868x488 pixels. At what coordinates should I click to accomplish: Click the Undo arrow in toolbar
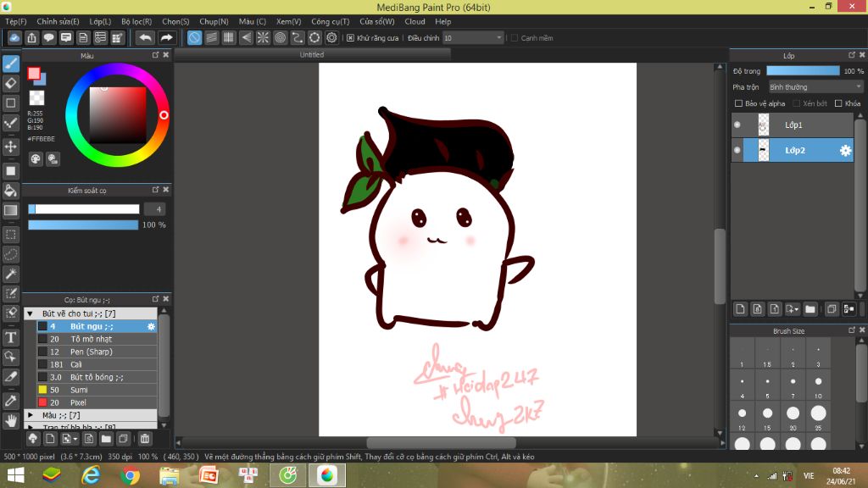145,37
